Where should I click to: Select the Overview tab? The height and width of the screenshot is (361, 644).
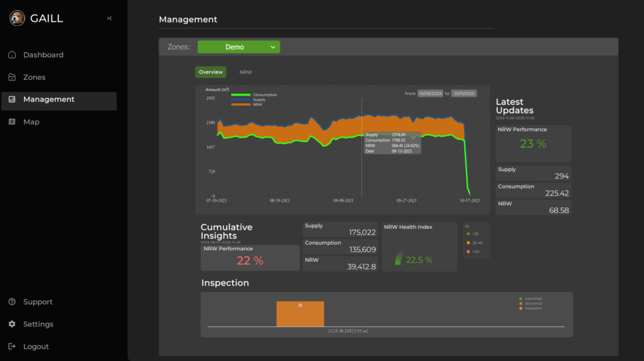211,72
